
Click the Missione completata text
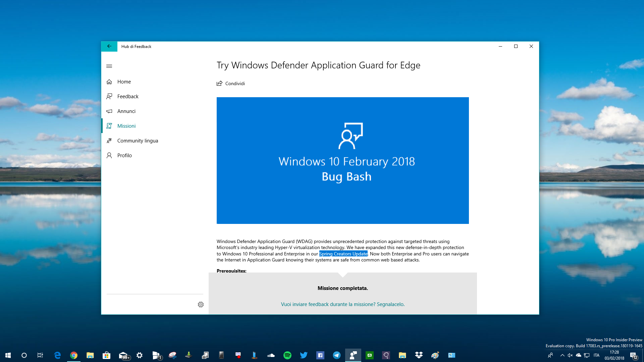coord(342,288)
